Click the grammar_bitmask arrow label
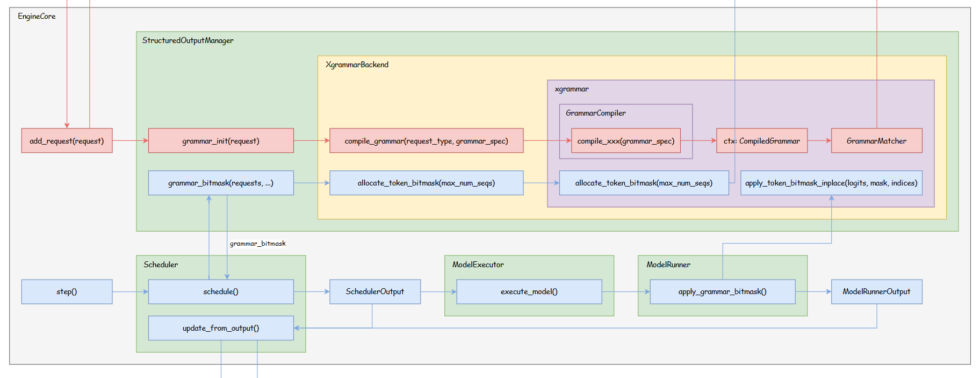 pyautogui.click(x=258, y=244)
